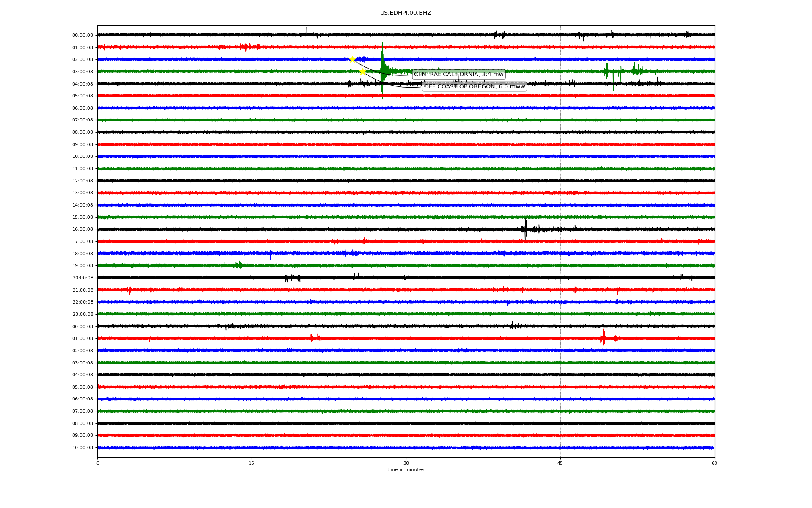Click the 0 tick on the x-axis
This screenshot has width=812, height=508.
click(98, 463)
